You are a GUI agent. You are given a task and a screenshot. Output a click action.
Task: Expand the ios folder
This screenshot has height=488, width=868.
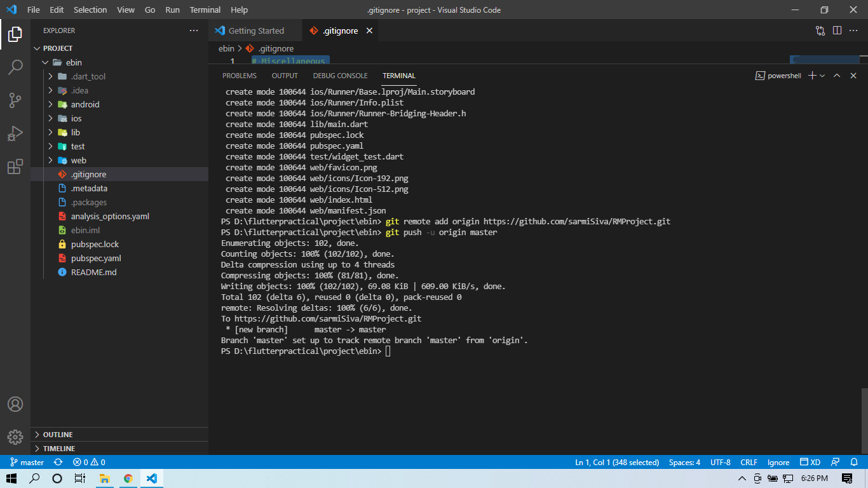50,118
